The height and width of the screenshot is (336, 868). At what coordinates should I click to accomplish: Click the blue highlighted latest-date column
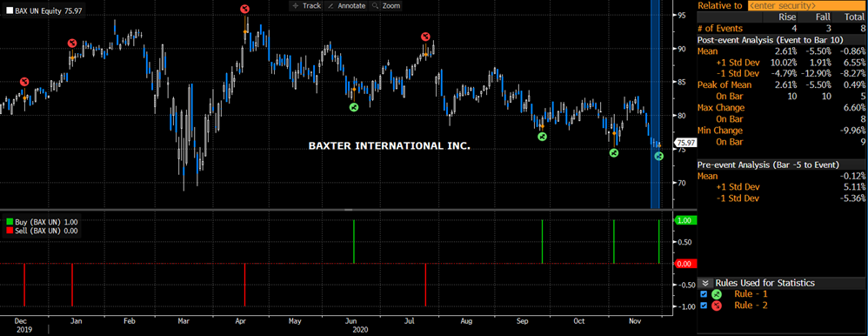pyautogui.click(x=656, y=104)
